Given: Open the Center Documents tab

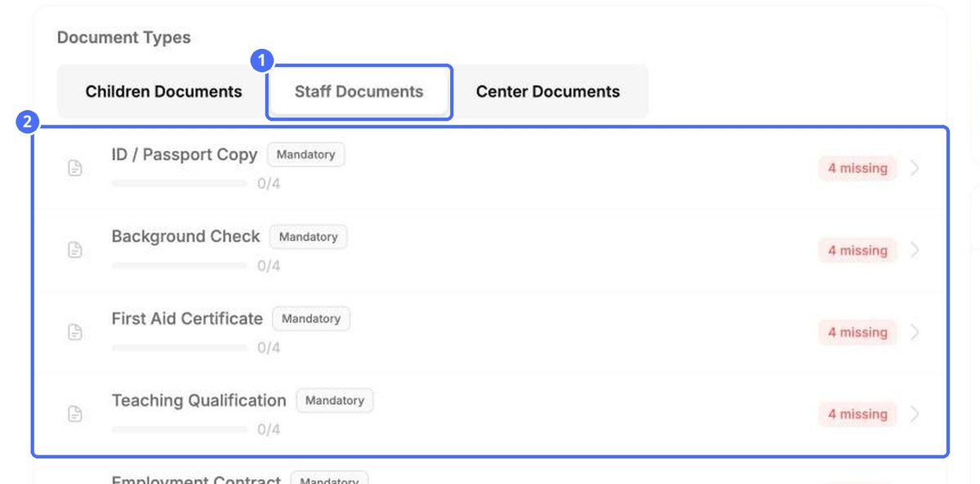Looking at the screenshot, I should coord(548,91).
